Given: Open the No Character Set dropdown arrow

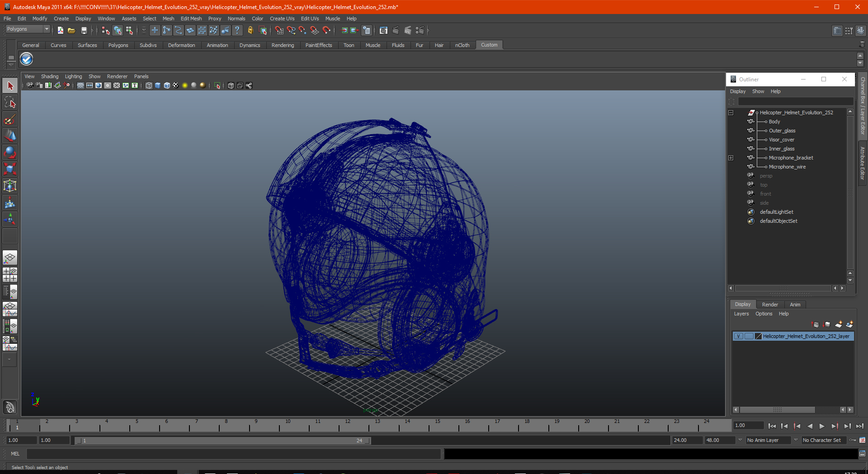Looking at the screenshot, I should pyautogui.click(x=796, y=440).
